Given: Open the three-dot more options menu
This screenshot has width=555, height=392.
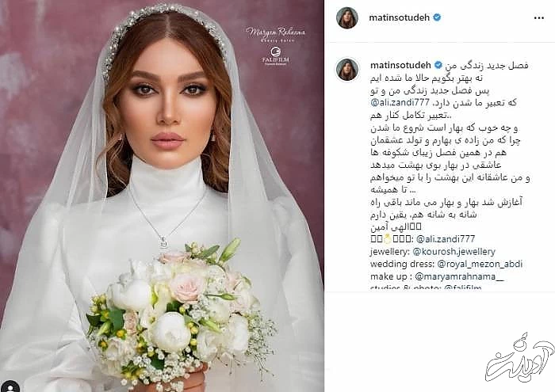Looking at the screenshot, I should pyautogui.click(x=538, y=17).
